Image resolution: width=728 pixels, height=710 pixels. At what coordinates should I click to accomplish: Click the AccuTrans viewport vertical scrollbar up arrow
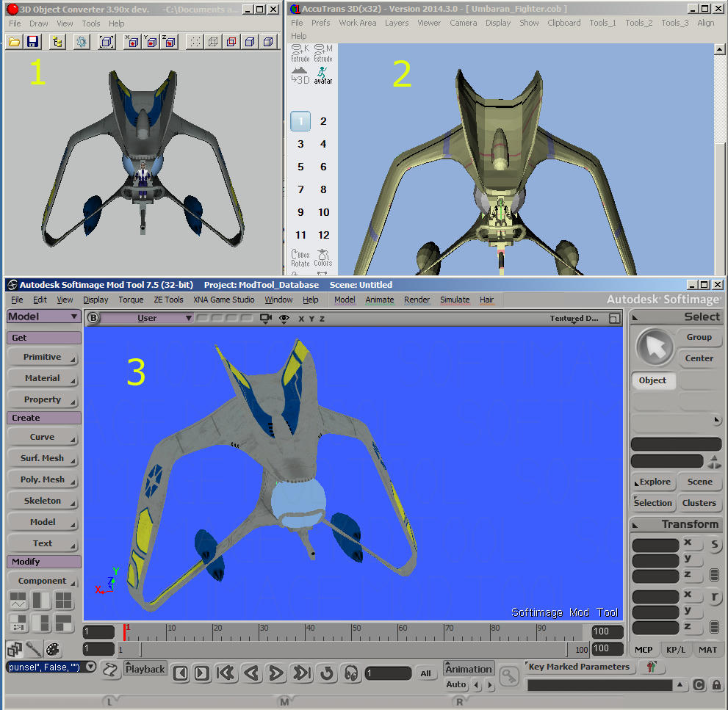tap(719, 48)
